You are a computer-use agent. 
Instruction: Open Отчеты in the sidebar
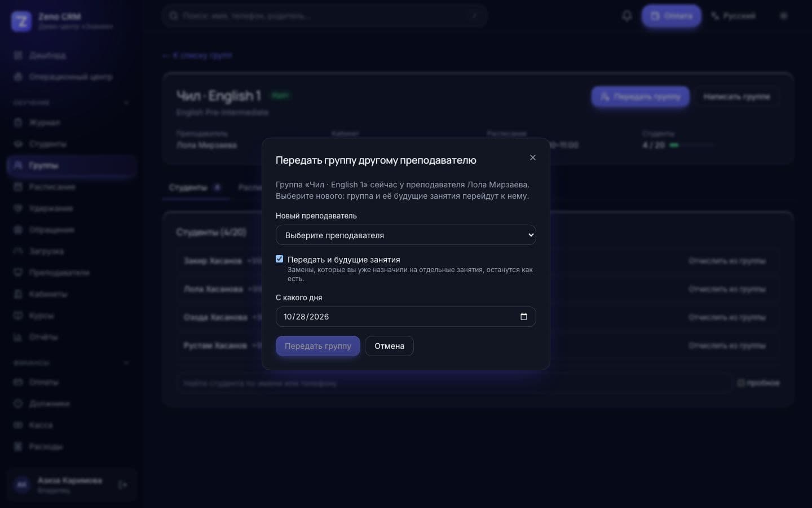tap(72, 337)
